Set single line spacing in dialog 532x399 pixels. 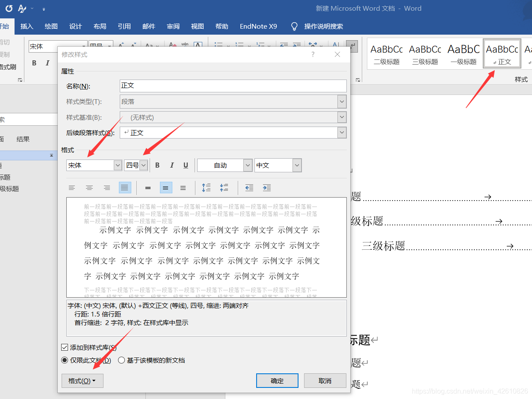[x=148, y=187]
